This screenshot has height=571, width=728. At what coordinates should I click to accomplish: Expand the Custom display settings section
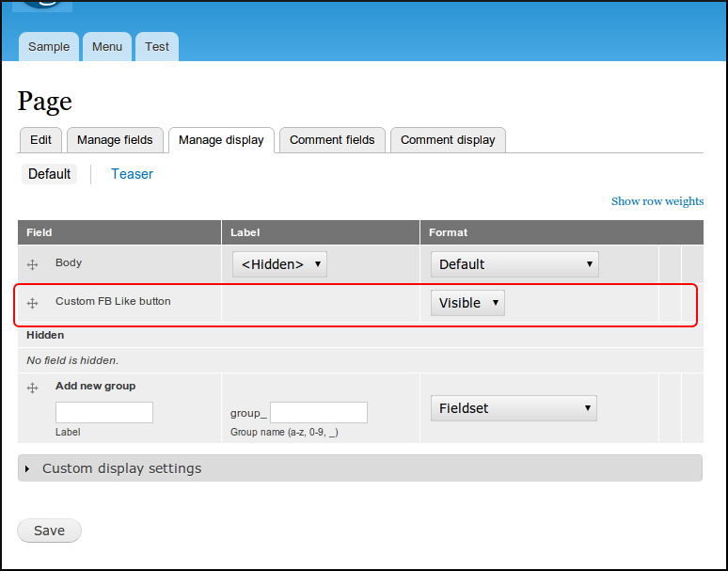click(x=360, y=468)
